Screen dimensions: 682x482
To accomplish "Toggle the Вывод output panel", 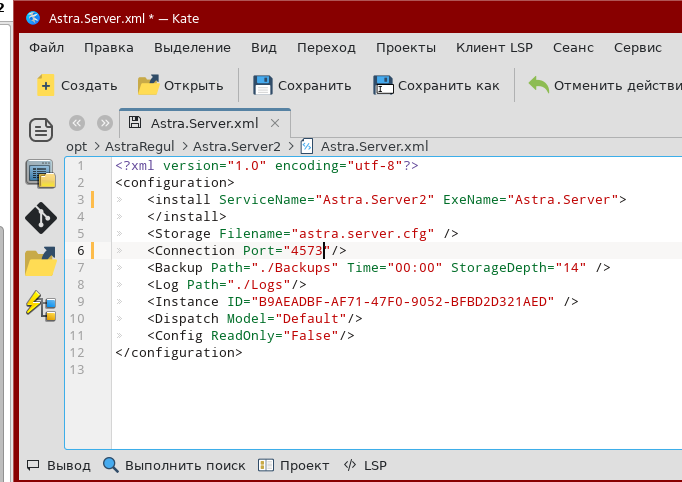I will pos(59,465).
